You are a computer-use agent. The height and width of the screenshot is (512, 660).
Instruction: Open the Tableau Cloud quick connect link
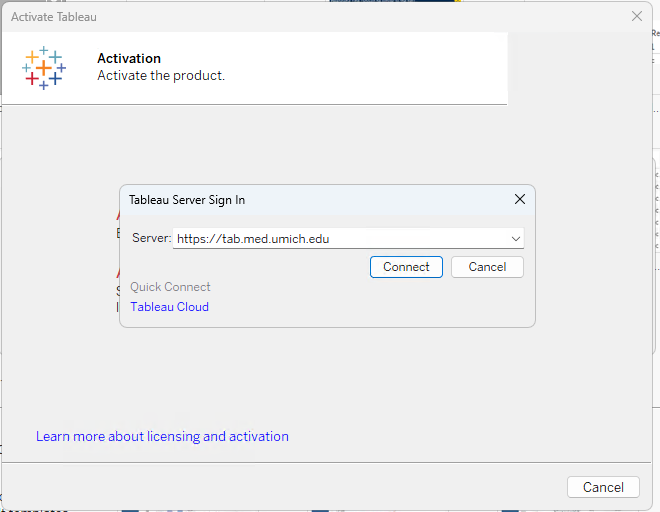(x=170, y=307)
